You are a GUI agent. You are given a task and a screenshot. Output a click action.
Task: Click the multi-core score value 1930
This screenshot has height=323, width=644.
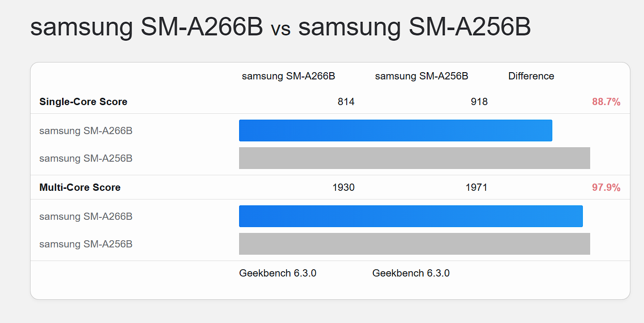pyautogui.click(x=343, y=187)
